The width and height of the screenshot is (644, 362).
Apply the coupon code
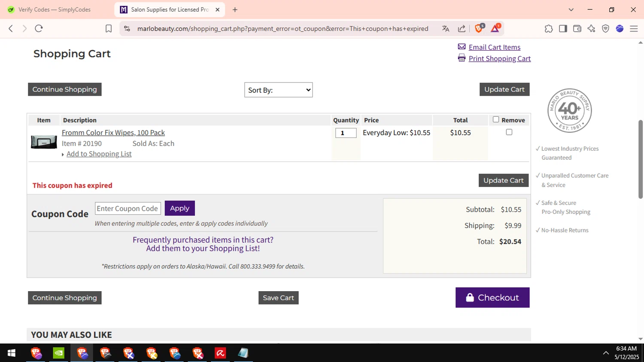pos(180,208)
